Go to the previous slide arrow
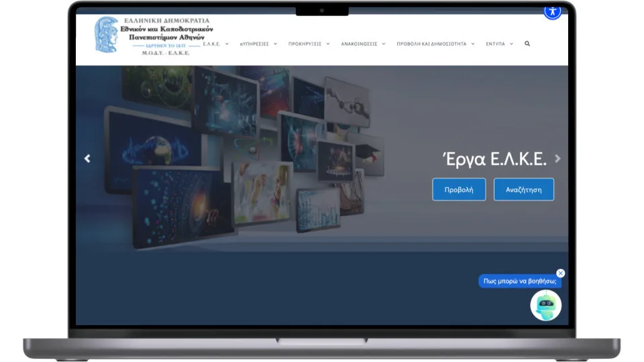Screen dimensions: 644x362 pos(87,158)
